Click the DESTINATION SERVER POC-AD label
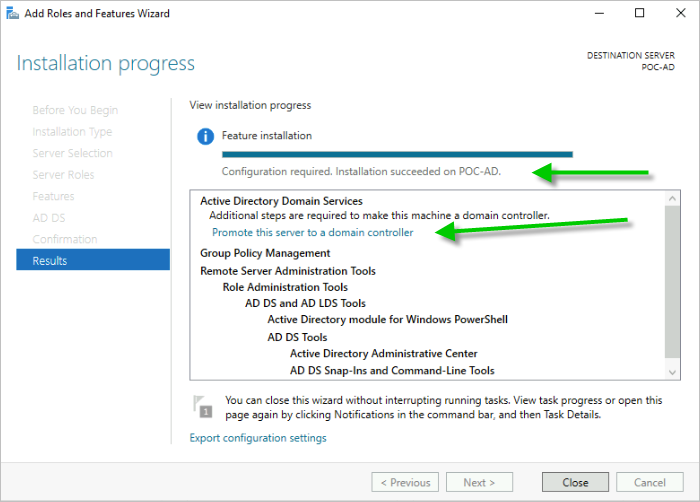Viewport: 700px width, 502px height. 631,61
